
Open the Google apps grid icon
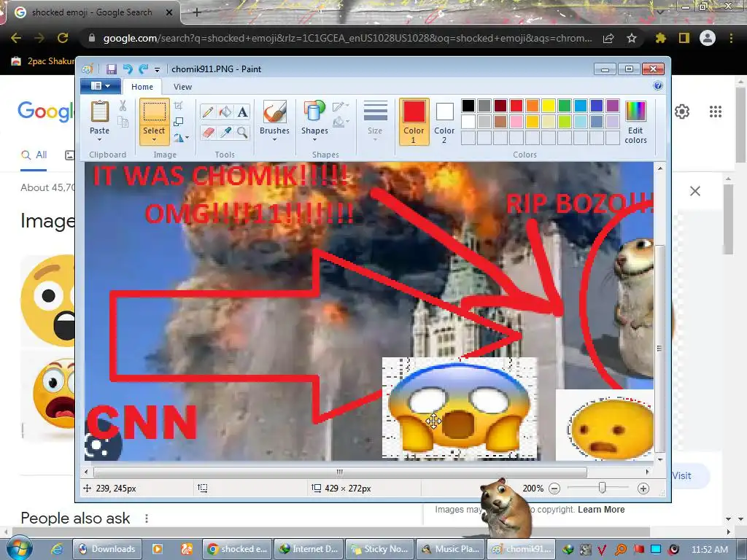[x=716, y=112]
